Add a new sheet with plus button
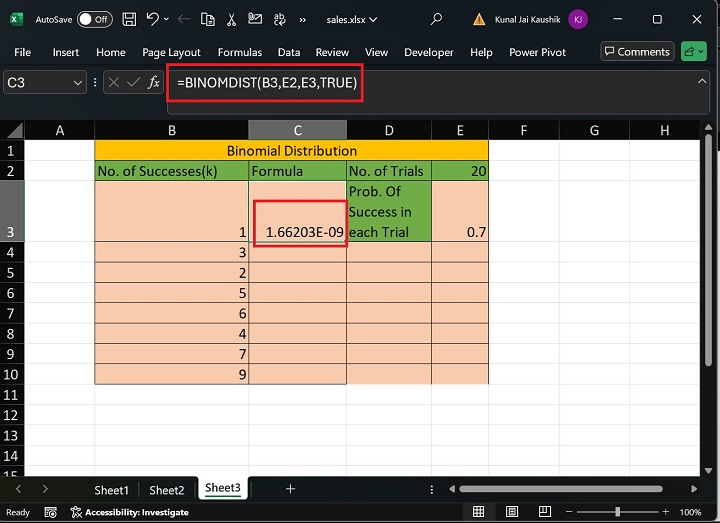The image size is (720, 523). pyautogui.click(x=290, y=489)
